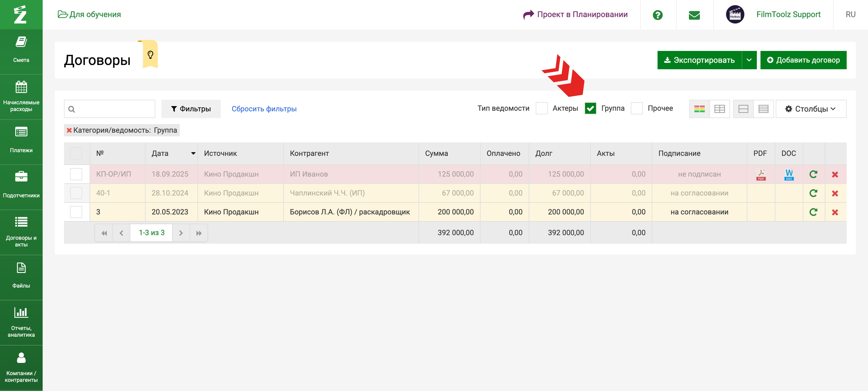Refresh contract 40-1 row
Screen dimensions: 868x391
[813, 193]
